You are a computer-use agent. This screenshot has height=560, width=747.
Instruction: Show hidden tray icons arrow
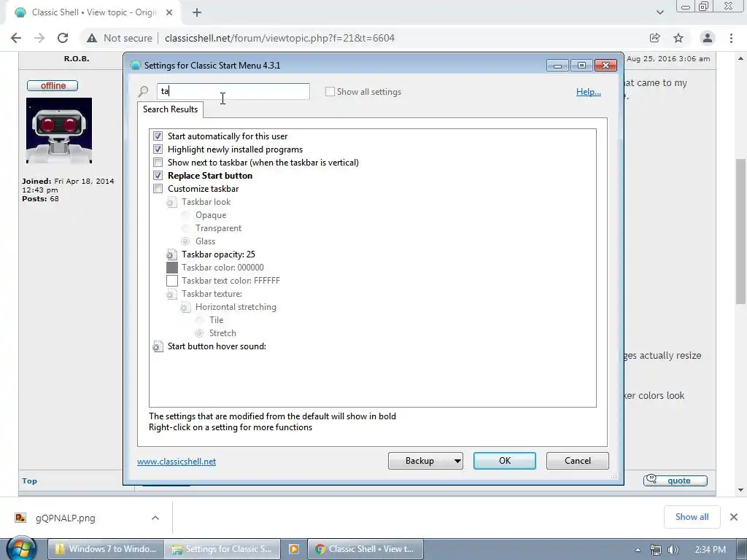pyautogui.click(x=638, y=550)
